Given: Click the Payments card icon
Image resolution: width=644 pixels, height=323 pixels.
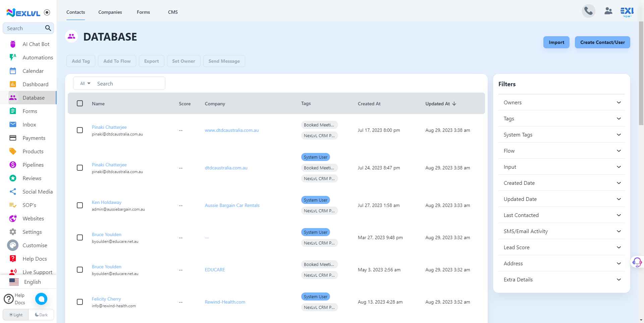Looking at the screenshot, I should pyautogui.click(x=13, y=138).
